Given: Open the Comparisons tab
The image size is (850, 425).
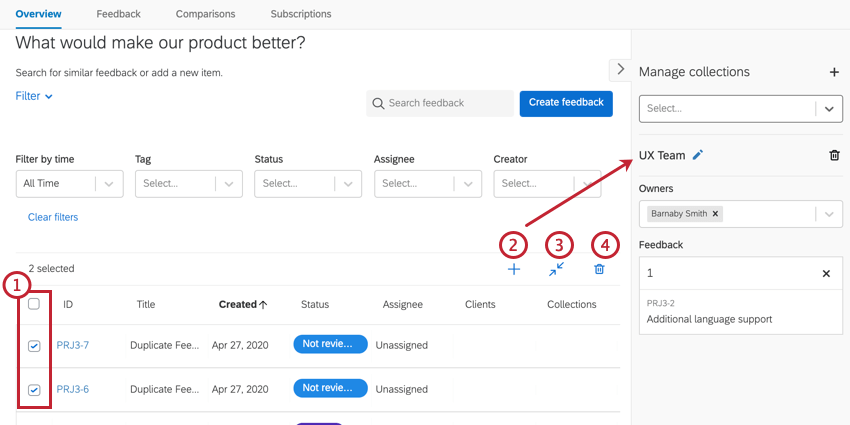Looking at the screenshot, I should click(x=205, y=14).
